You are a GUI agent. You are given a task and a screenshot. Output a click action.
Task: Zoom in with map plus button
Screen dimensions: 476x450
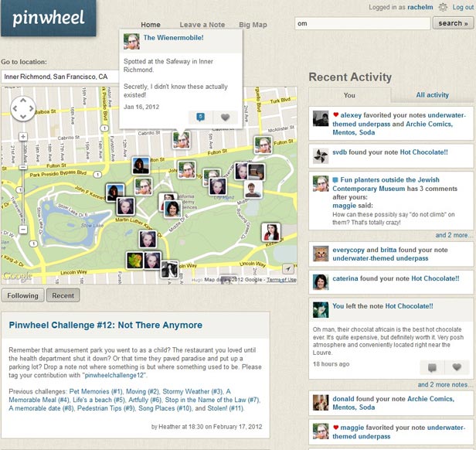[x=23, y=136]
